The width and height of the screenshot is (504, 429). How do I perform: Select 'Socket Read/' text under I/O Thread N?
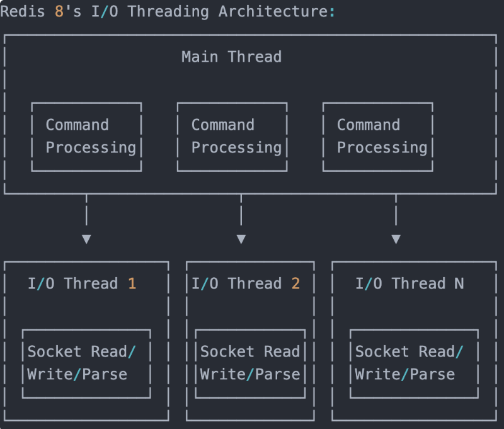tap(409, 352)
